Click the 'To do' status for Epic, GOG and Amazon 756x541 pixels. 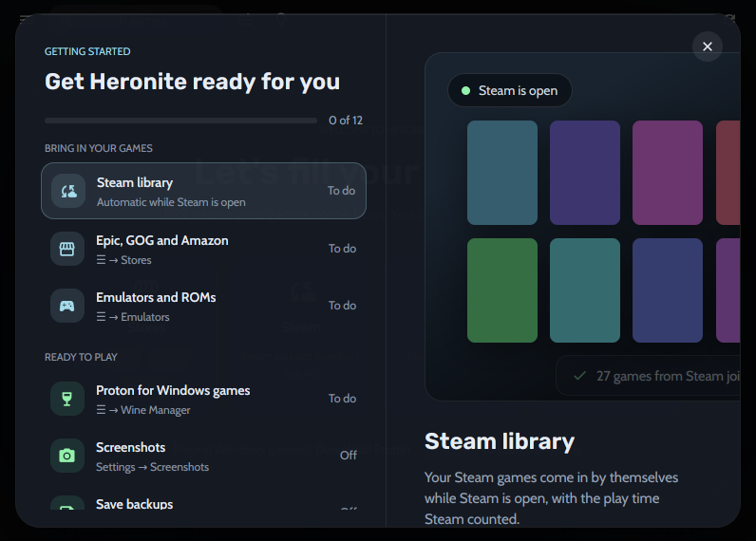pos(342,249)
